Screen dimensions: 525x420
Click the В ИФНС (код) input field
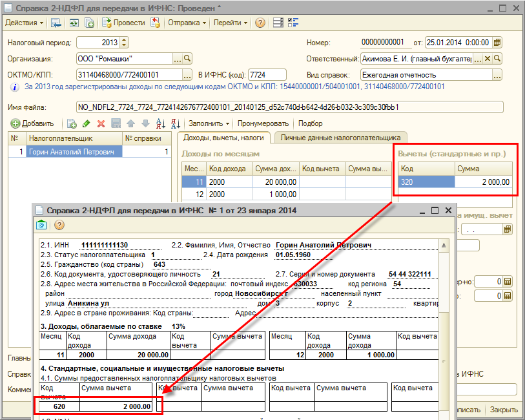(x=267, y=74)
